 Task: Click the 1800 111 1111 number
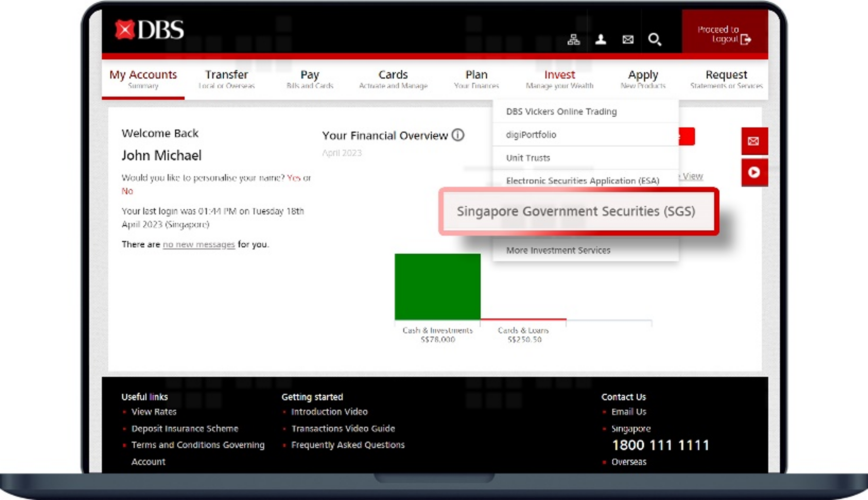coord(661,445)
